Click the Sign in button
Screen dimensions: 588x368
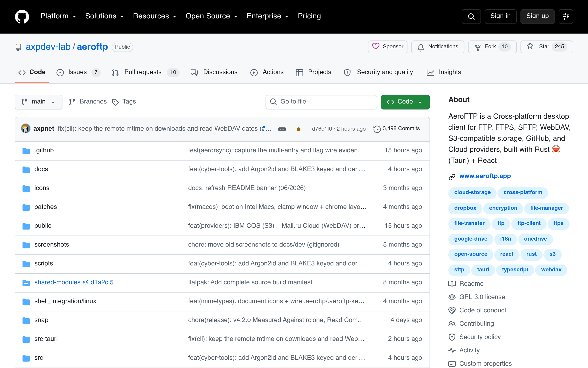click(x=500, y=16)
